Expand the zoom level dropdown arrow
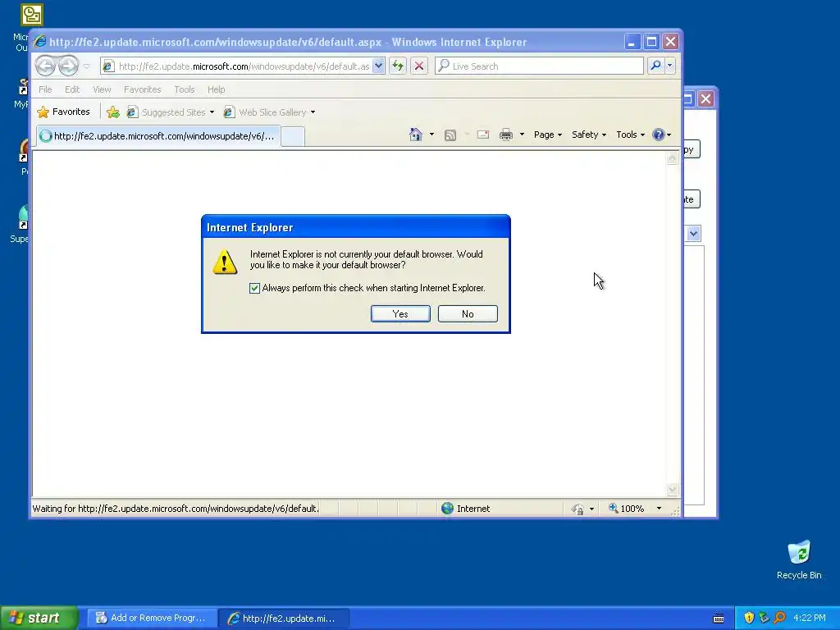The width and height of the screenshot is (840, 630). tap(659, 509)
